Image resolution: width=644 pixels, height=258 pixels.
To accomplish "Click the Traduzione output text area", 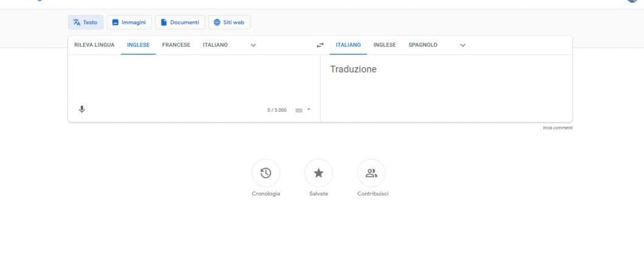I will [x=447, y=88].
